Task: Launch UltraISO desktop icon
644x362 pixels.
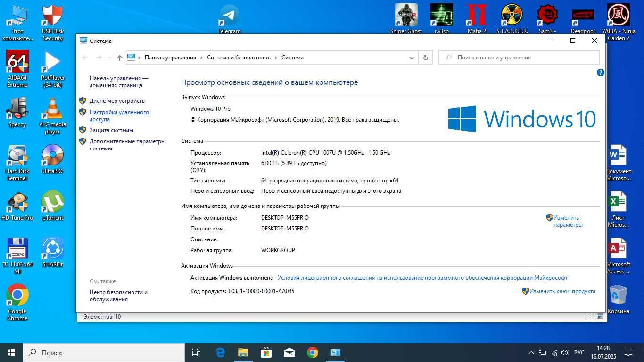Action: 53,159
